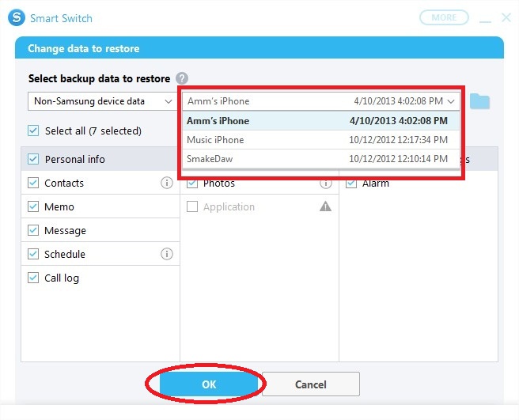Open Non-Samsung device data dropdown
The width and height of the screenshot is (519, 420).
pyautogui.click(x=102, y=101)
